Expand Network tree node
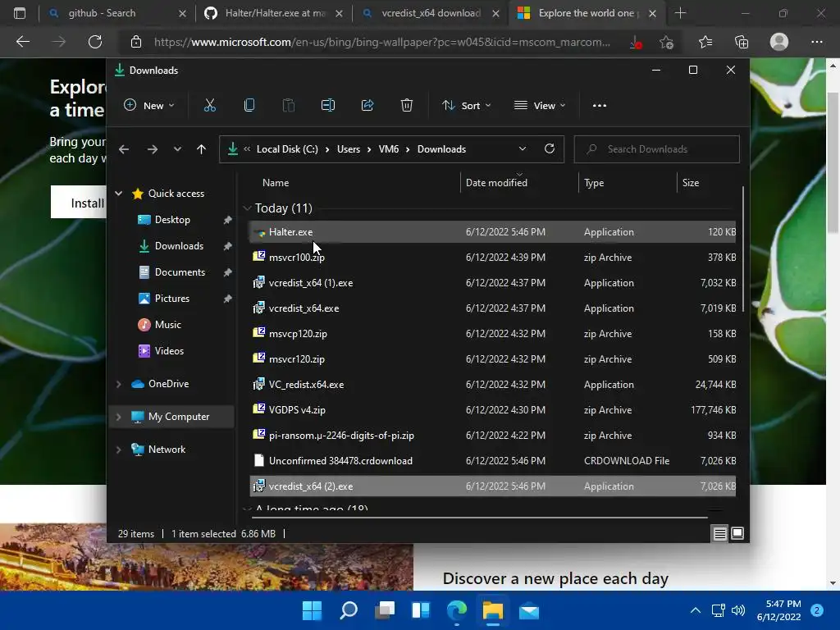 coord(119,450)
